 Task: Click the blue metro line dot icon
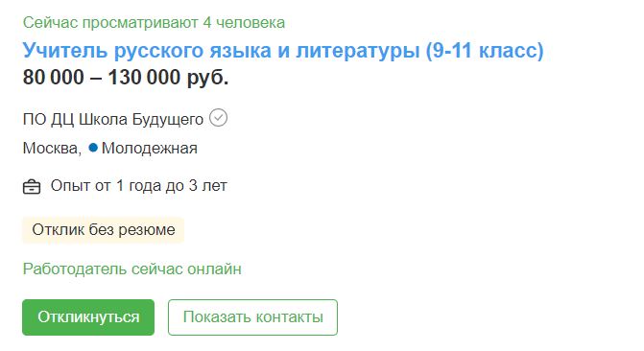coord(93,148)
